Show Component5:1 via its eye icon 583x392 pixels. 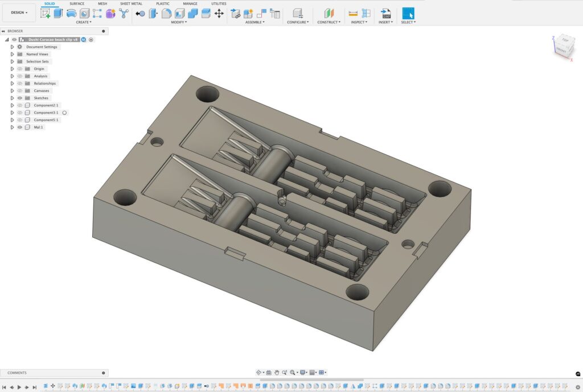[x=20, y=120]
